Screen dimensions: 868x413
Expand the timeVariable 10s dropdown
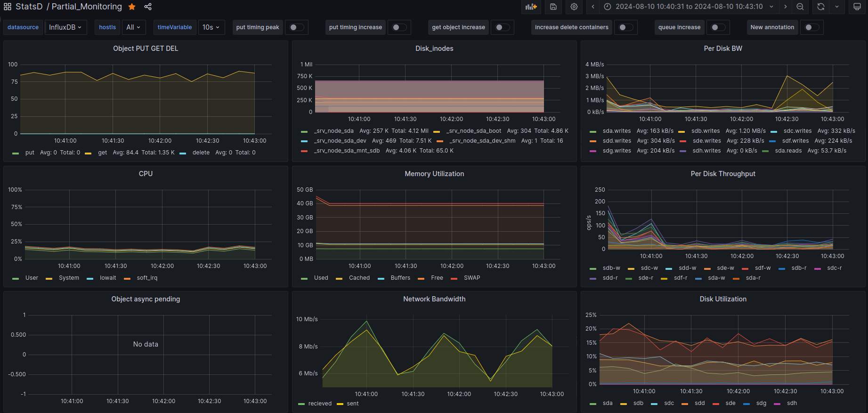pos(211,27)
